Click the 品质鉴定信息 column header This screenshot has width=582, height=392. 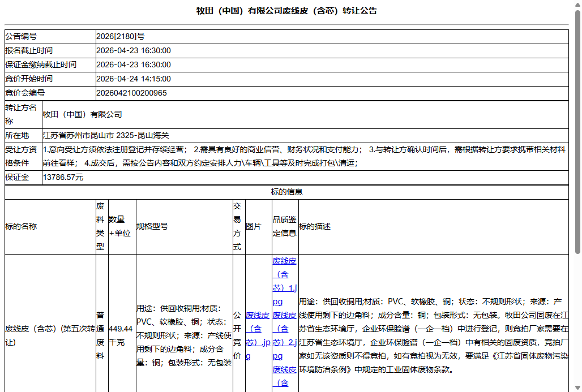coord(285,227)
